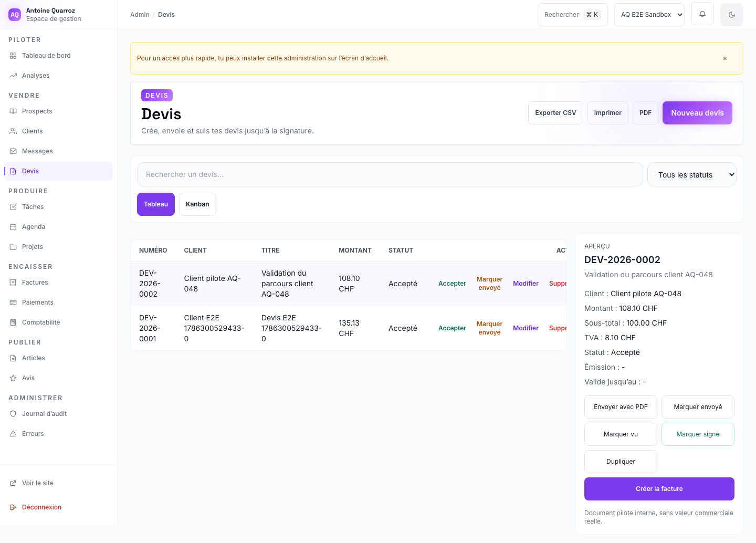Click Marquer envoyé in preview panel
Screen dimensions: 756x543
(x=698, y=407)
